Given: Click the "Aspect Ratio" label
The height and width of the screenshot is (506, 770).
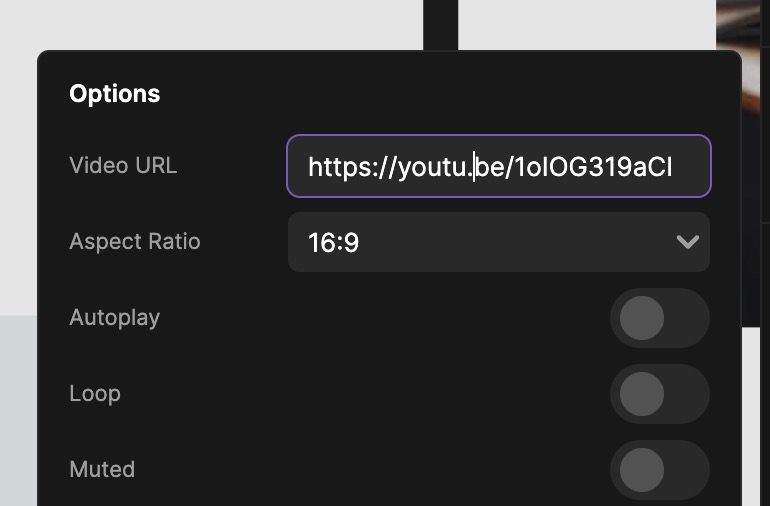Looking at the screenshot, I should (135, 241).
